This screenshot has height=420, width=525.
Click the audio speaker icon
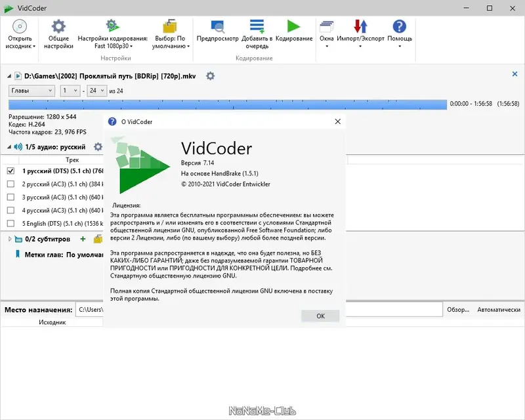[x=18, y=147]
